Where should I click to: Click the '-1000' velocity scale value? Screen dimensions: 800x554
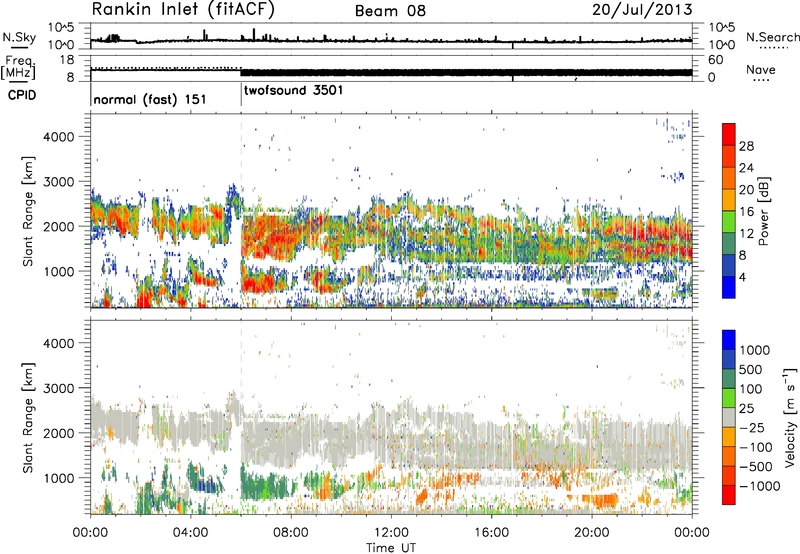pyautogui.click(x=759, y=486)
